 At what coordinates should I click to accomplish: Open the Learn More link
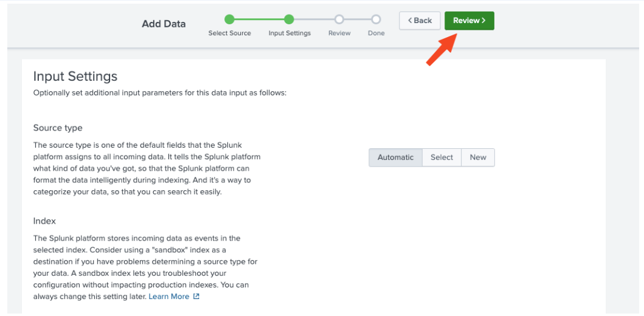[x=168, y=297]
